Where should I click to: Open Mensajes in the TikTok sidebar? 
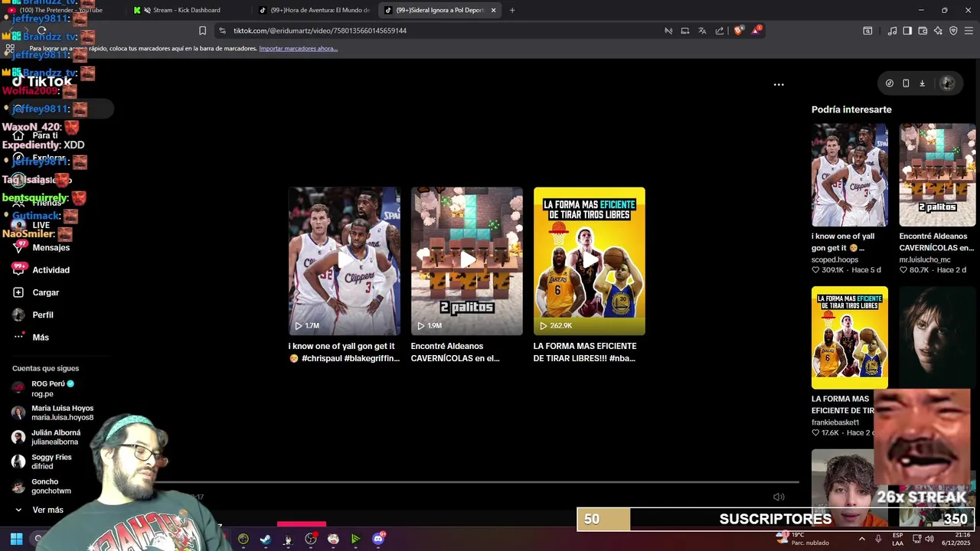point(51,248)
